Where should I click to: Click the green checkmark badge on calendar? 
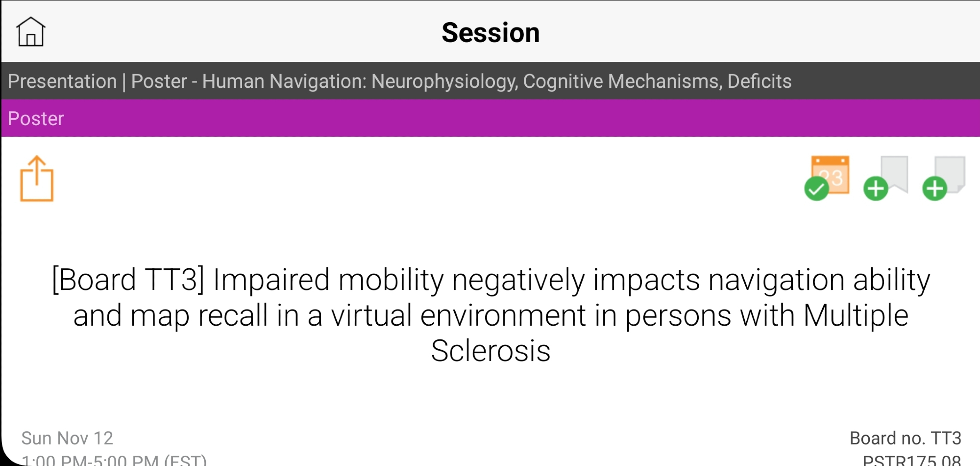(x=816, y=189)
